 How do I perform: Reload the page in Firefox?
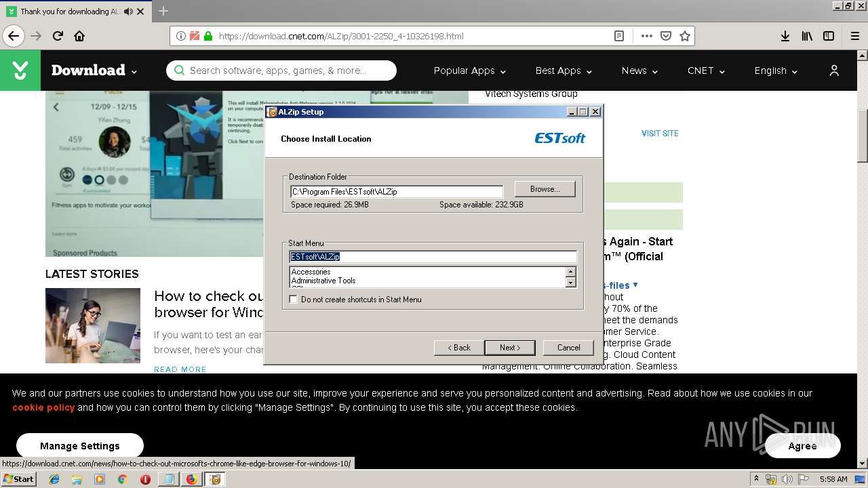coord(58,36)
